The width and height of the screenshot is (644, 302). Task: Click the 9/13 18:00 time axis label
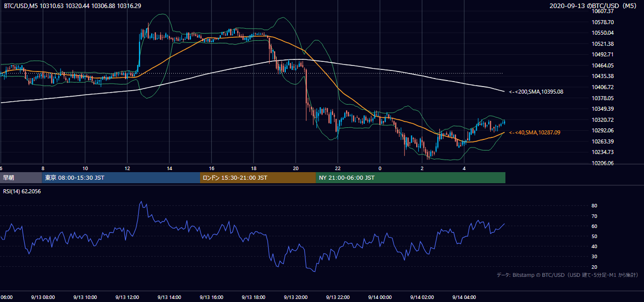(x=253, y=297)
